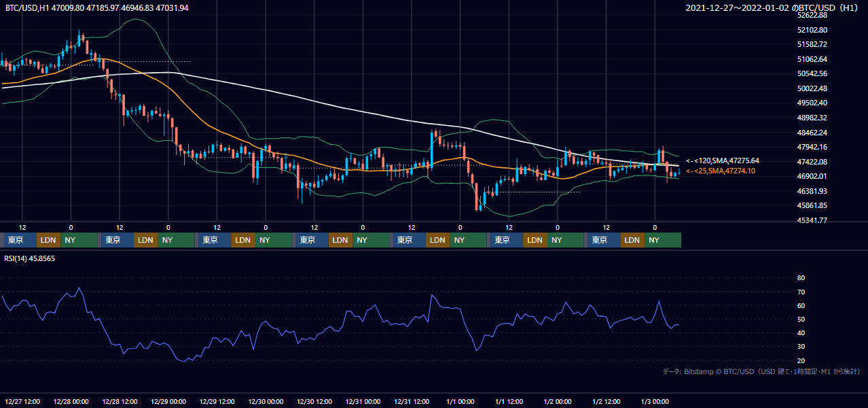The width and height of the screenshot is (868, 408).
Task: Click the 46902.01 price axis label
Action: 812,176
